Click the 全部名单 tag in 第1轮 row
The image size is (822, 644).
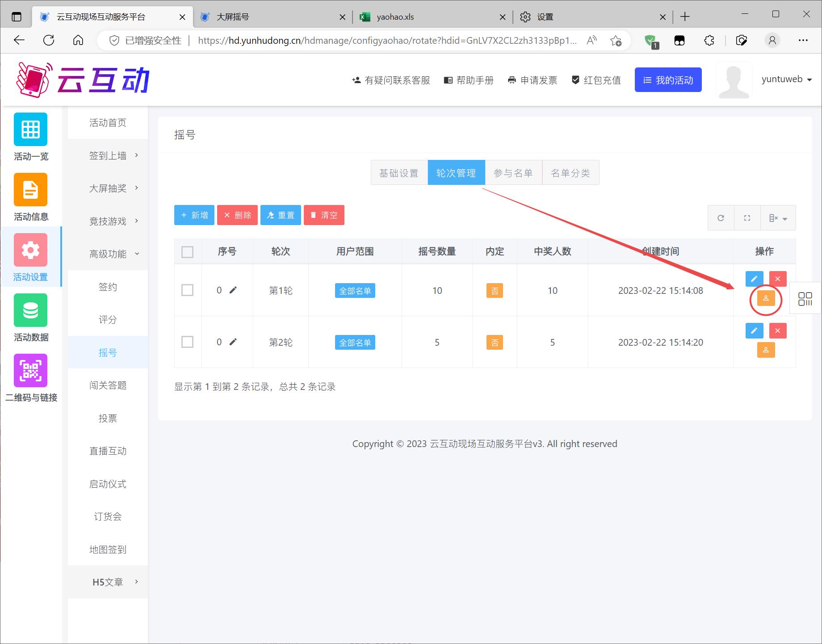(x=355, y=291)
